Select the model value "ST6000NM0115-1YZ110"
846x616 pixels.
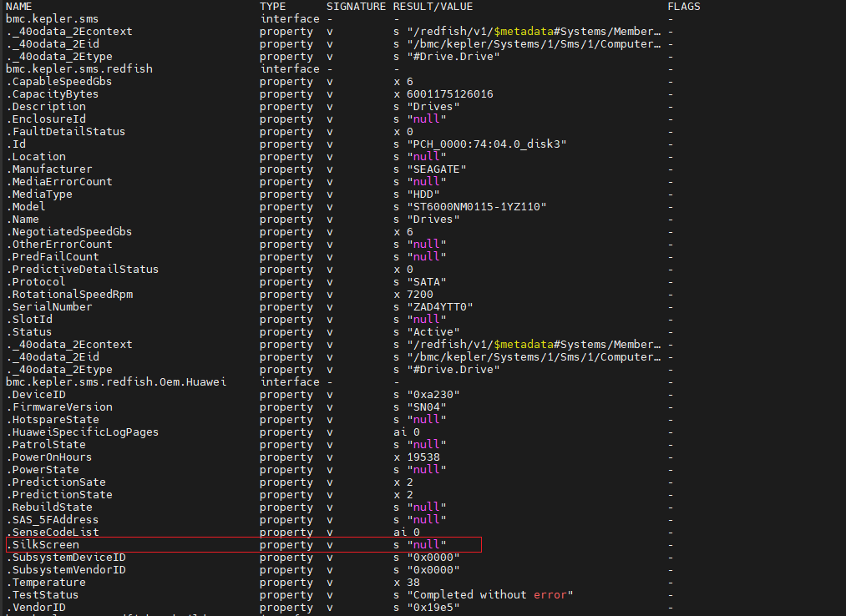[476, 207]
